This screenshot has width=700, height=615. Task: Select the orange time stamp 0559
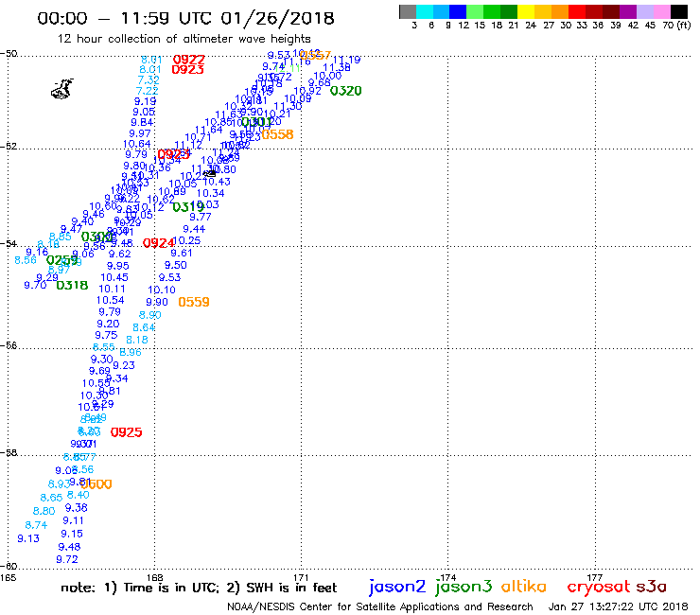[194, 302]
